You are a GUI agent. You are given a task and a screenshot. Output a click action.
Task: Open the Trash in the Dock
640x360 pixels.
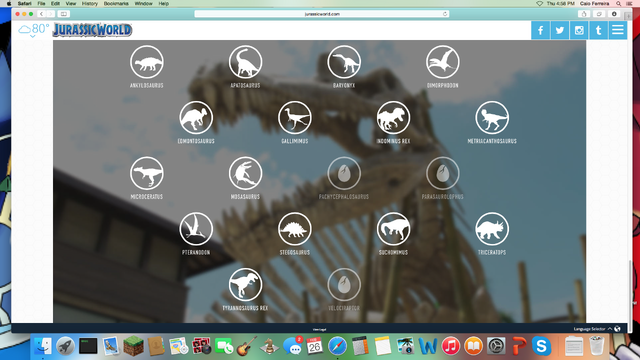click(597, 346)
